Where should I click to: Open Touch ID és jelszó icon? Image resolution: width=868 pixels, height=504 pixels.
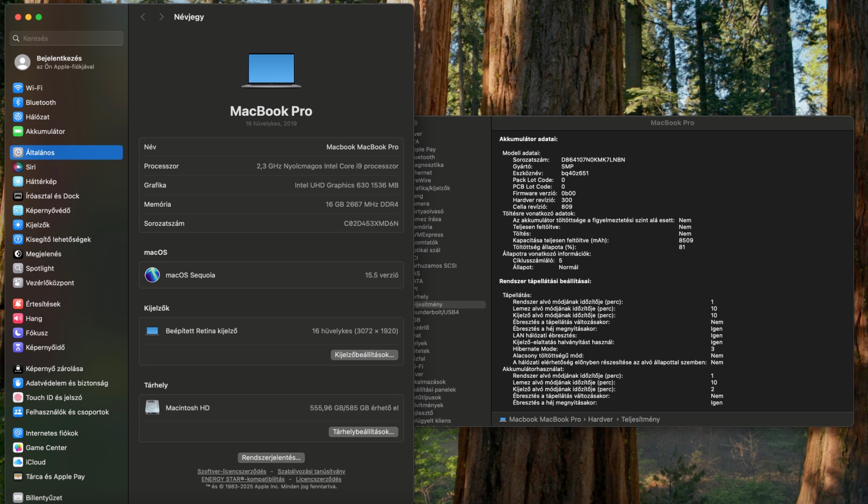tap(18, 398)
